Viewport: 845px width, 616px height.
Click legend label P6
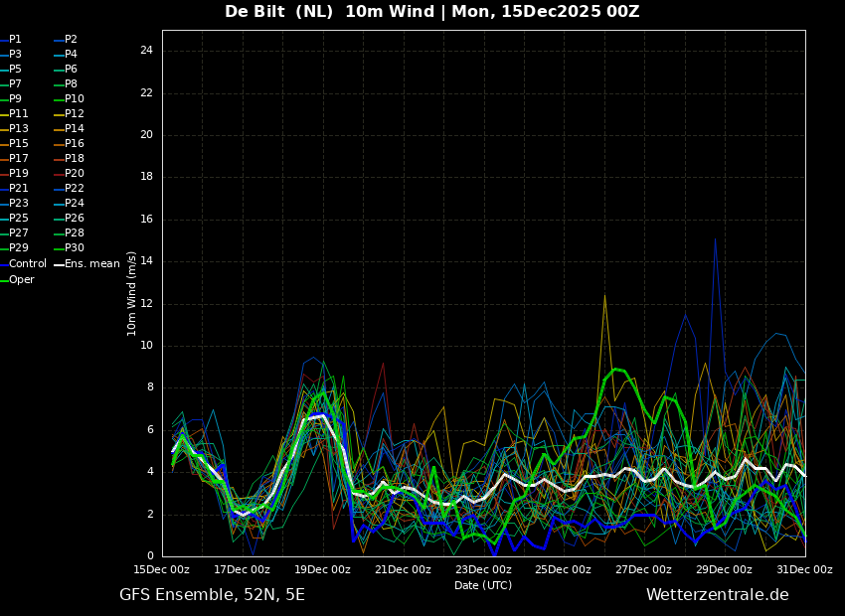click(x=66, y=69)
